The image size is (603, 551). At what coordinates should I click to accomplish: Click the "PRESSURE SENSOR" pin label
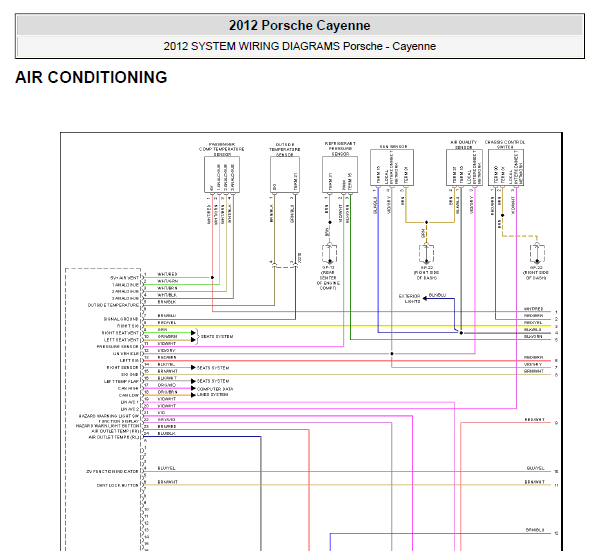tap(117, 346)
